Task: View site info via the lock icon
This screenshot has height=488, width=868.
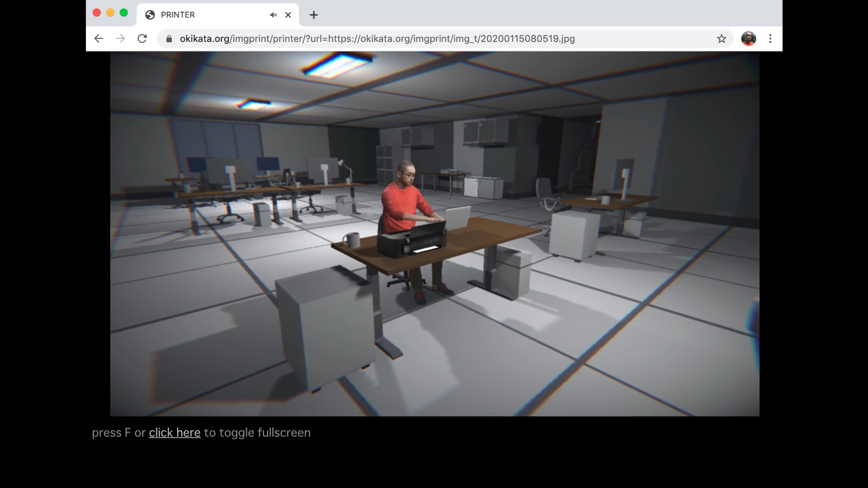Action: [169, 39]
